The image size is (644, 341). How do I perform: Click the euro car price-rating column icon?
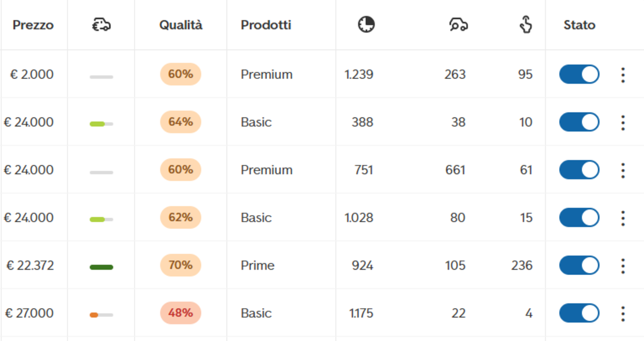tap(101, 25)
